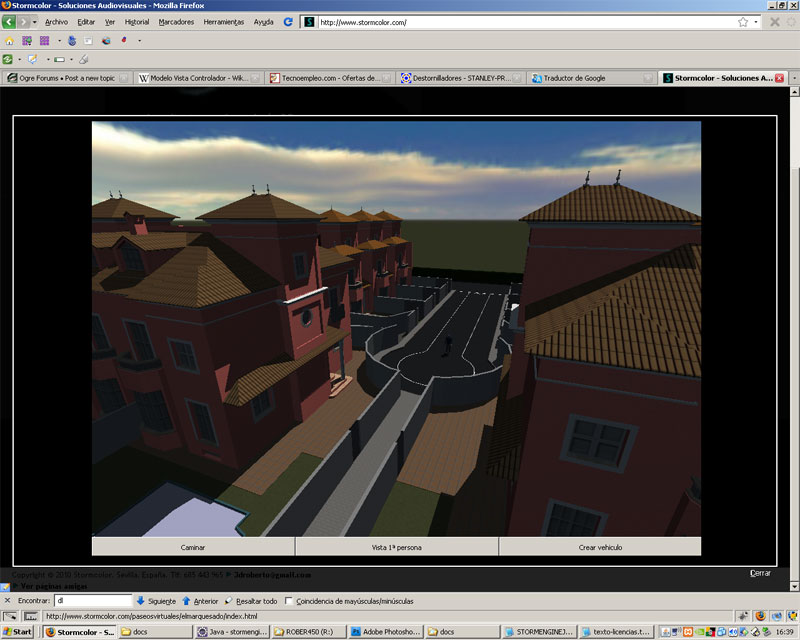Click the Crear vehículo button

600,547
